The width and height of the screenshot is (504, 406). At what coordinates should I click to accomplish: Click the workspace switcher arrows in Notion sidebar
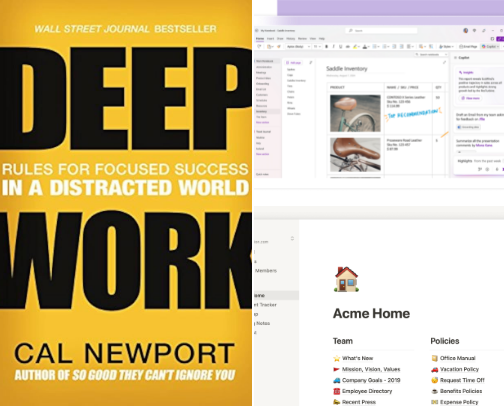pos(292,238)
